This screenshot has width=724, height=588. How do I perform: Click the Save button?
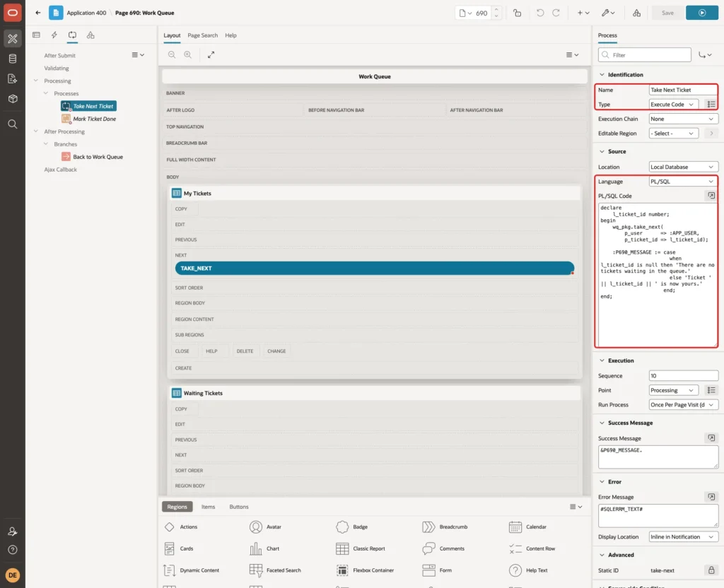coord(667,13)
